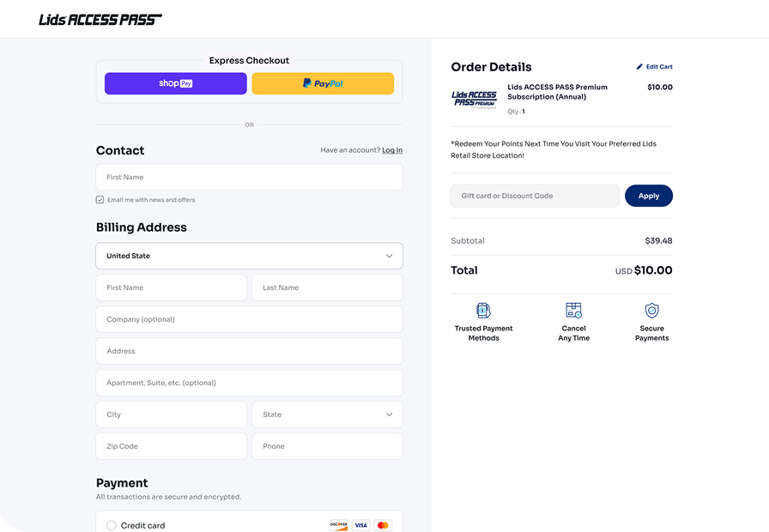This screenshot has height=532, width=769.
Task: Click the Lids Access Pass header logo
Action: 100,19
